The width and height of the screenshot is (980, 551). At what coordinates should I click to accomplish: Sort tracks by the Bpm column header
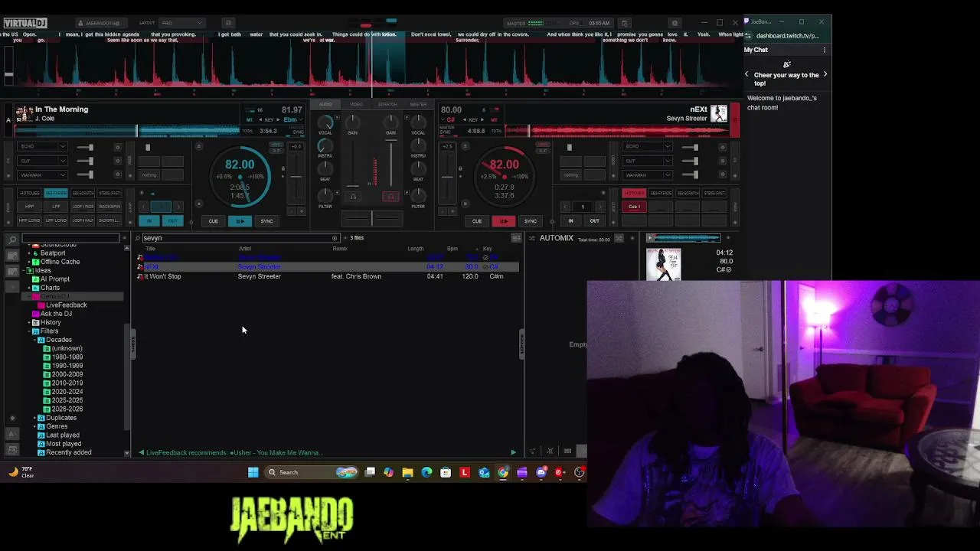pos(452,249)
